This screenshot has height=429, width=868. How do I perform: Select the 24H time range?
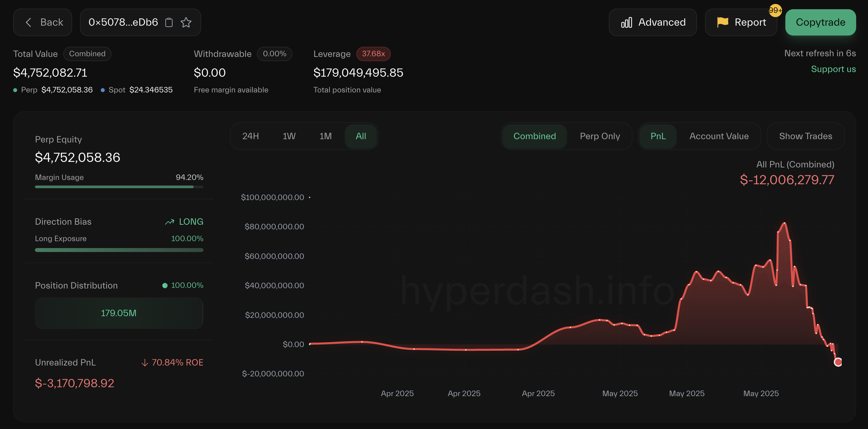click(x=250, y=136)
